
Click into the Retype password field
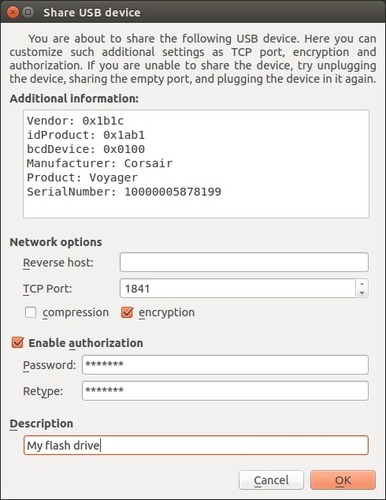coord(225,391)
